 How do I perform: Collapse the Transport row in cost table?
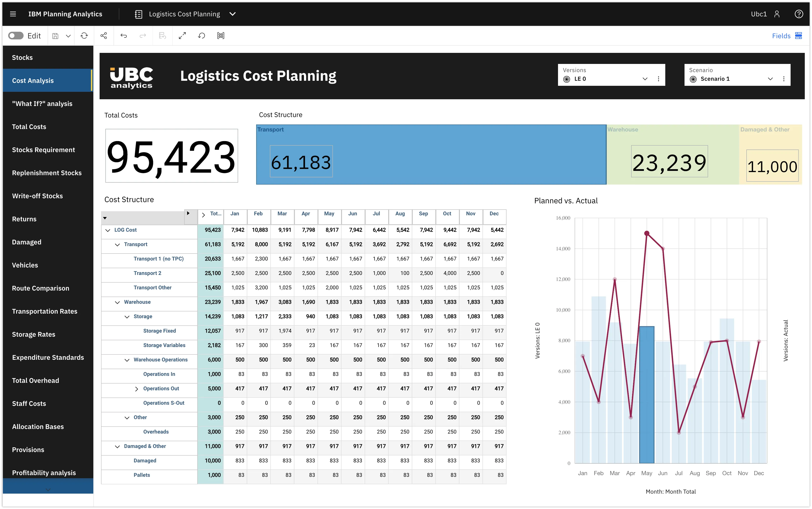click(x=117, y=245)
